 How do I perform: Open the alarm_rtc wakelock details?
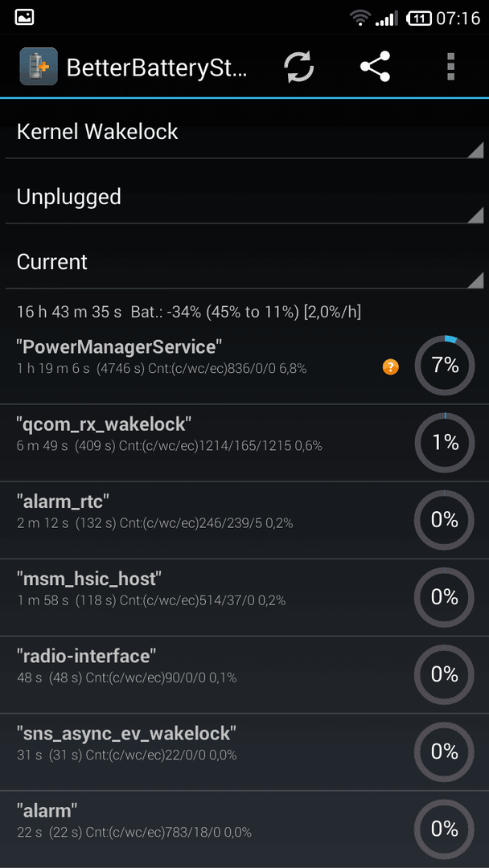(244, 520)
